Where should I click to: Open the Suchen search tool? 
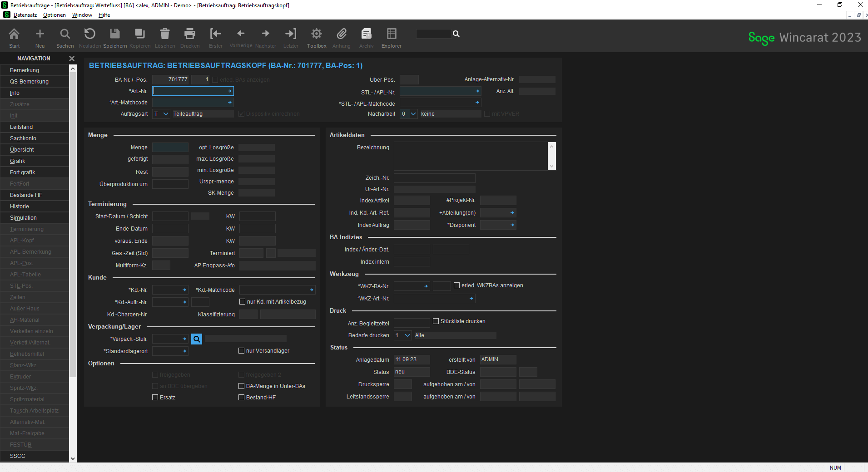(65, 34)
